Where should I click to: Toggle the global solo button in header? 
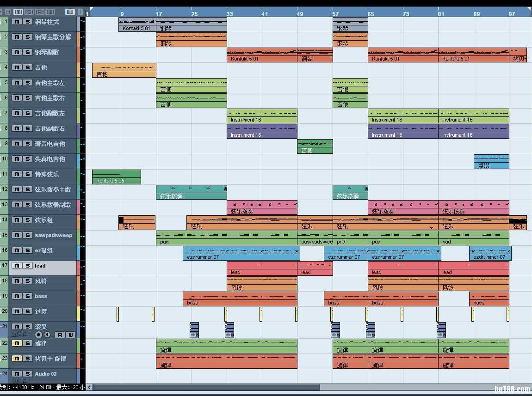tap(29, 12)
